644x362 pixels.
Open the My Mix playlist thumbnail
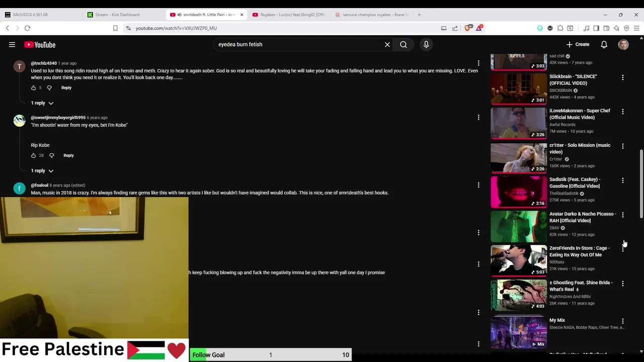tap(518, 332)
